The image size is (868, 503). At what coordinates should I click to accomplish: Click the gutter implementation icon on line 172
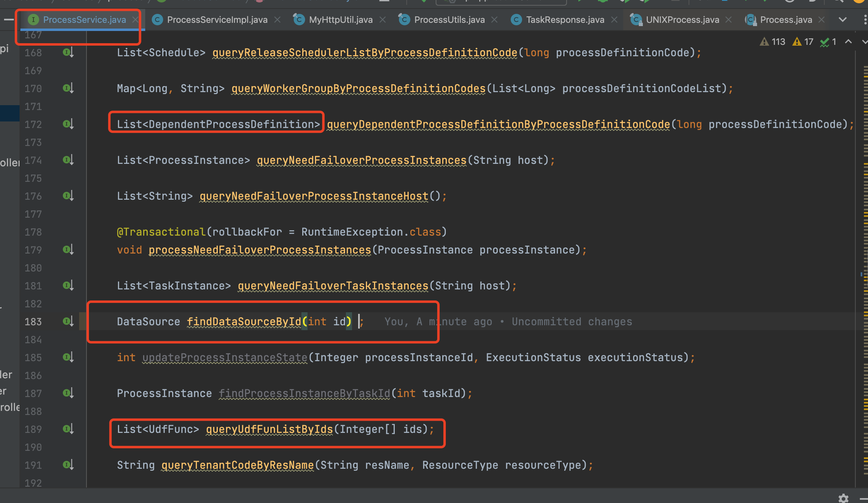click(68, 124)
